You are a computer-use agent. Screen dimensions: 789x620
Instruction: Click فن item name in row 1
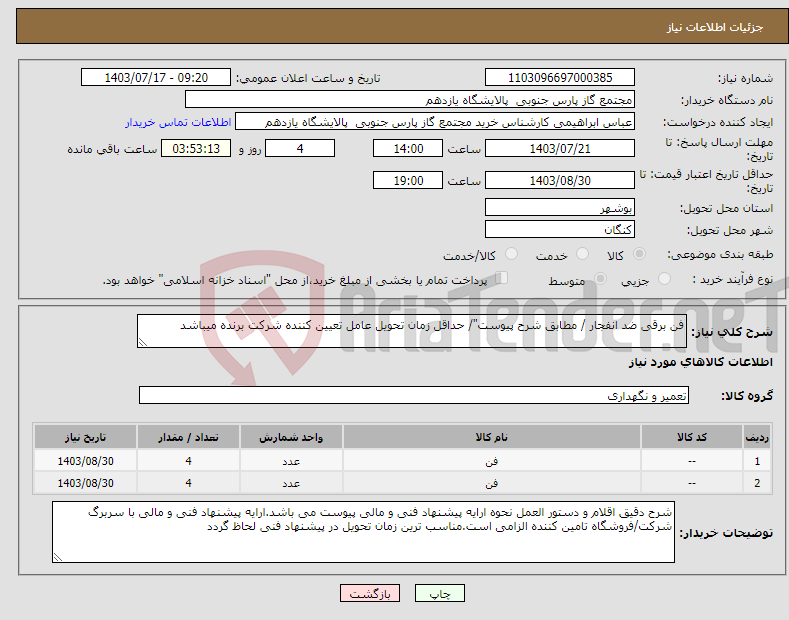point(492,461)
